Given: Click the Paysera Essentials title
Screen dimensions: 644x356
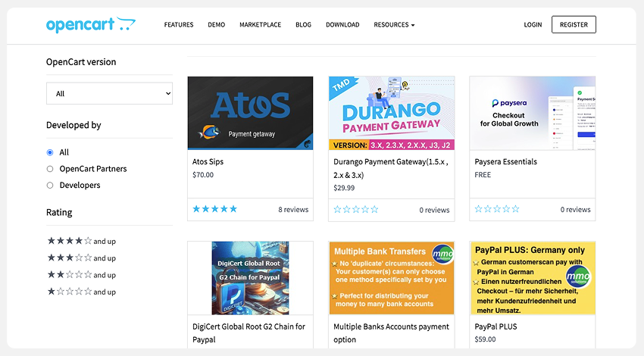Looking at the screenshot, I should coord(505,162).
